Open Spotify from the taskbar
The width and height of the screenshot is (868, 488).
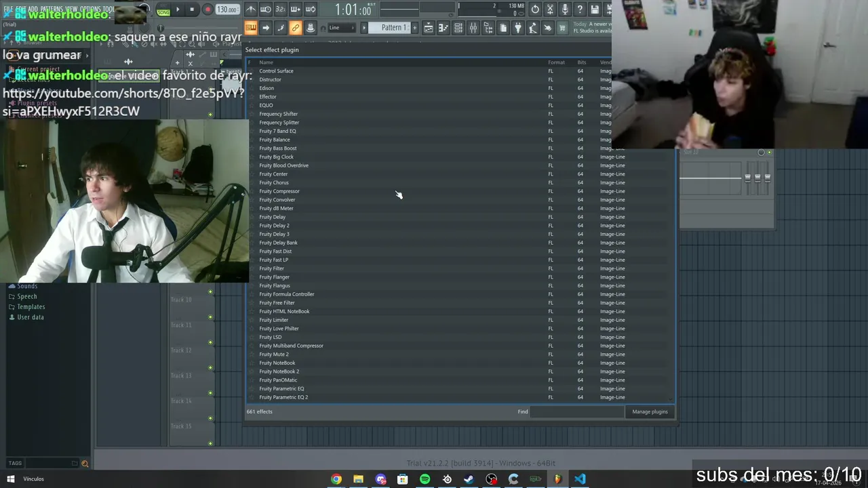pos(425,479)
